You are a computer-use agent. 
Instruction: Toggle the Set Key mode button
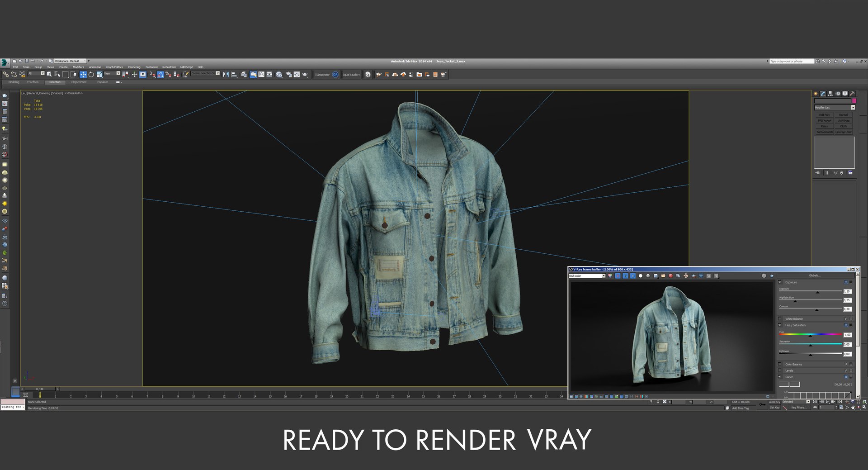point(775,408)
